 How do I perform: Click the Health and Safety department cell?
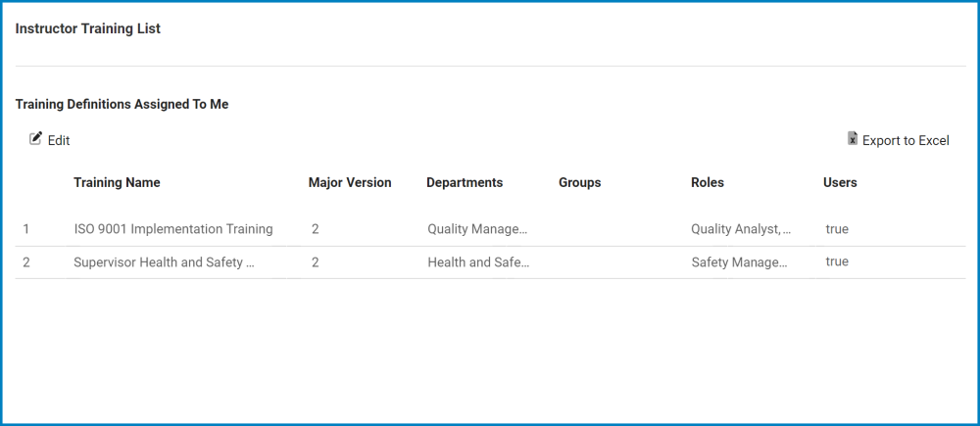tap(477, 262)
